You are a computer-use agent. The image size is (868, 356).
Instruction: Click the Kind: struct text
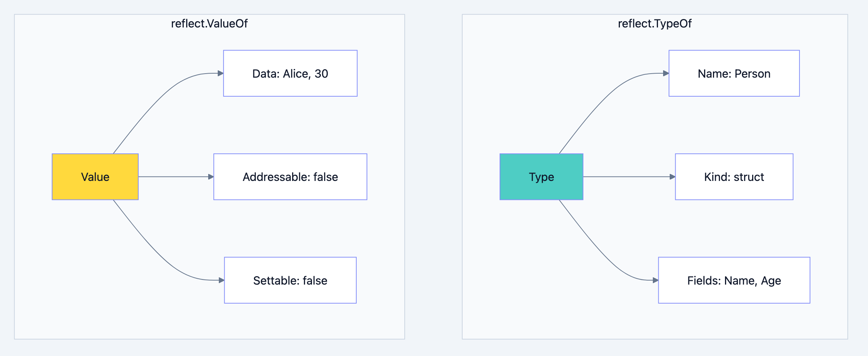[734, 177]
